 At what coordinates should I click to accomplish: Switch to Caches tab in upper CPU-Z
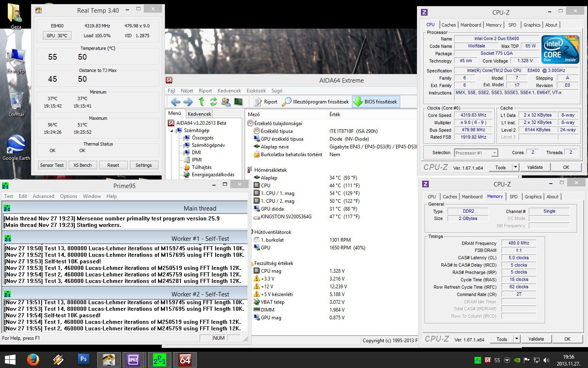pyautogui.click(x=448, y=25)
